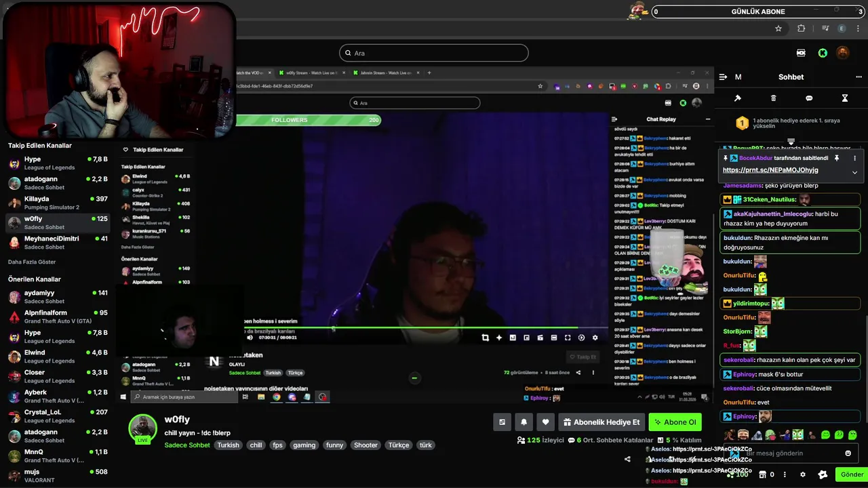The width and height of the screenshot is (868, 488).
Task: Open the emoji picker in message box
Action: click(x=848, y=453)
